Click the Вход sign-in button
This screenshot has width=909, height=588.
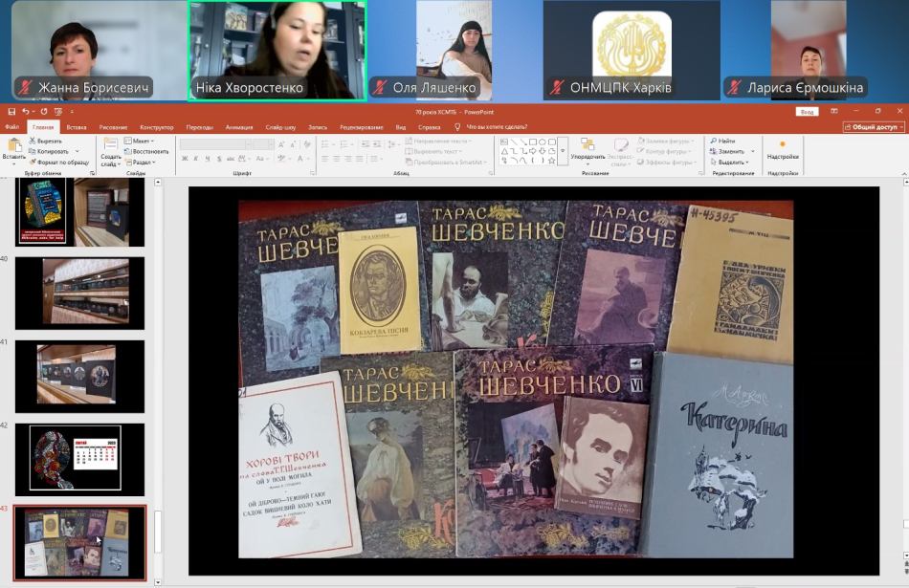[808, 112]
